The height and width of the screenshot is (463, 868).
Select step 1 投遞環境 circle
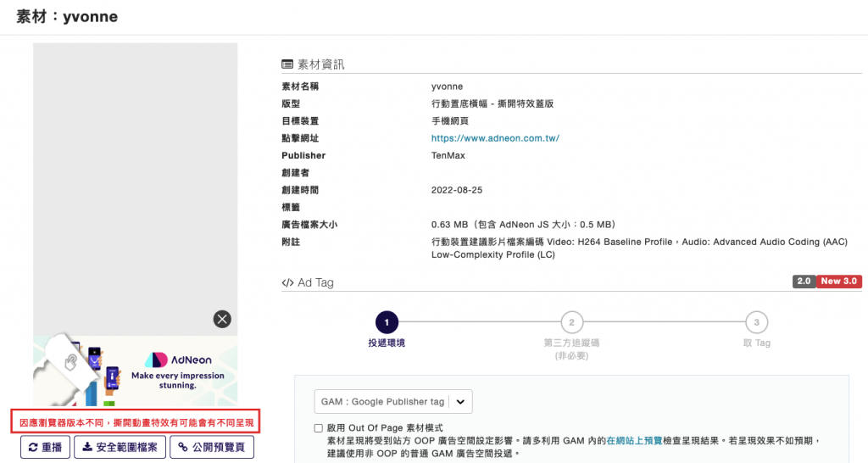click(x=387, y=322)
